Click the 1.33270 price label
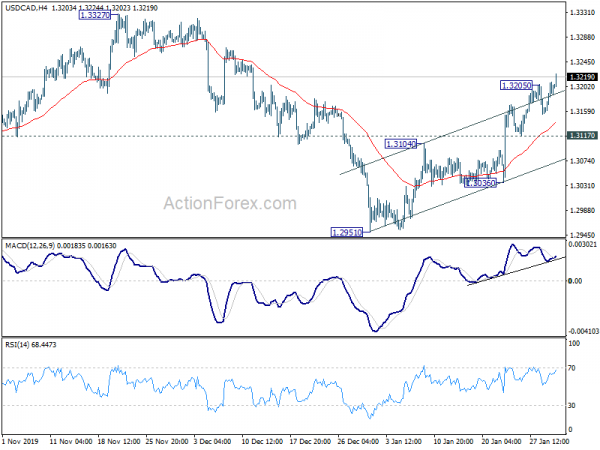 [95, 15]
